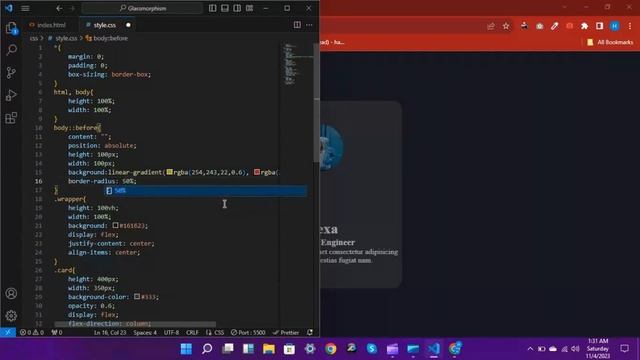Select the css folder breadcrumb
This screenshot has width=640, height=360.
coord(33,38)
